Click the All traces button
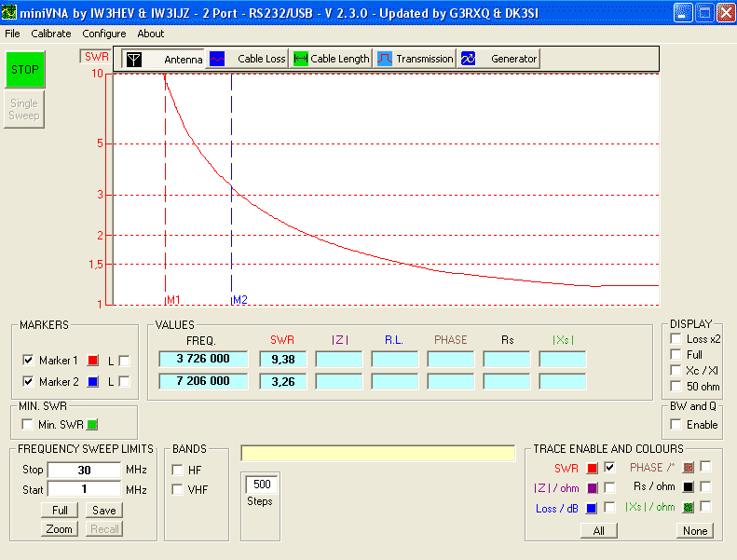This screenshot has width=737, height=560. (x=599, y=531)
